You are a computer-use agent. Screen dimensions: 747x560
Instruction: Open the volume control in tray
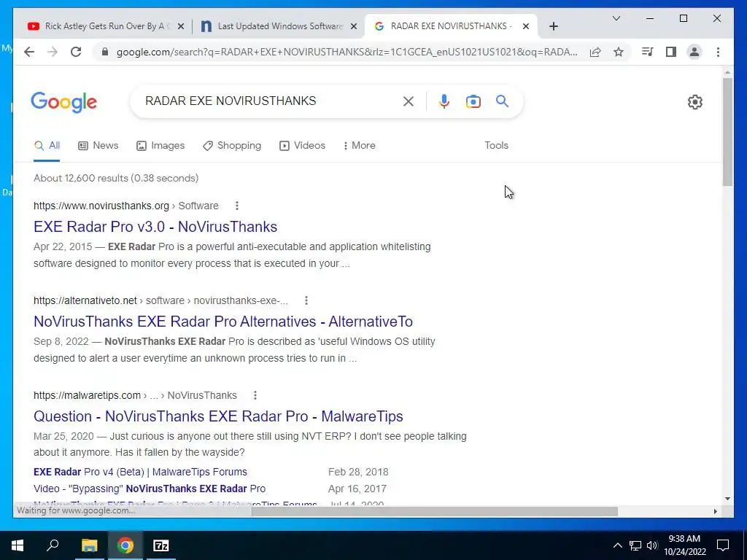click(x=652, y=545)
